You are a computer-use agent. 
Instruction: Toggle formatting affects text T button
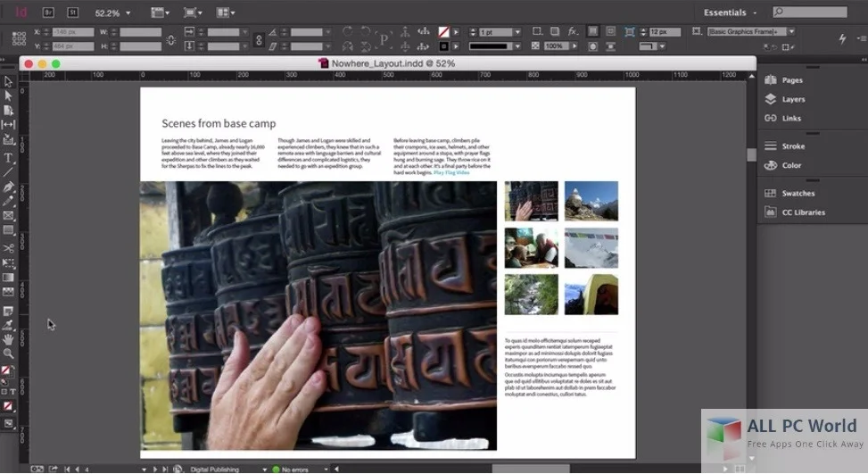coord(12,392)
